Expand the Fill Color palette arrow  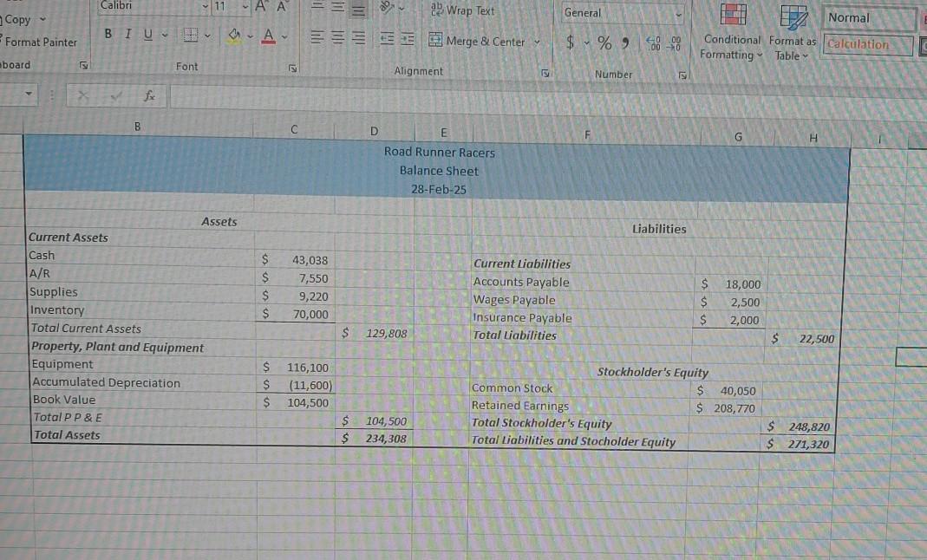click(x=250, y=36)
